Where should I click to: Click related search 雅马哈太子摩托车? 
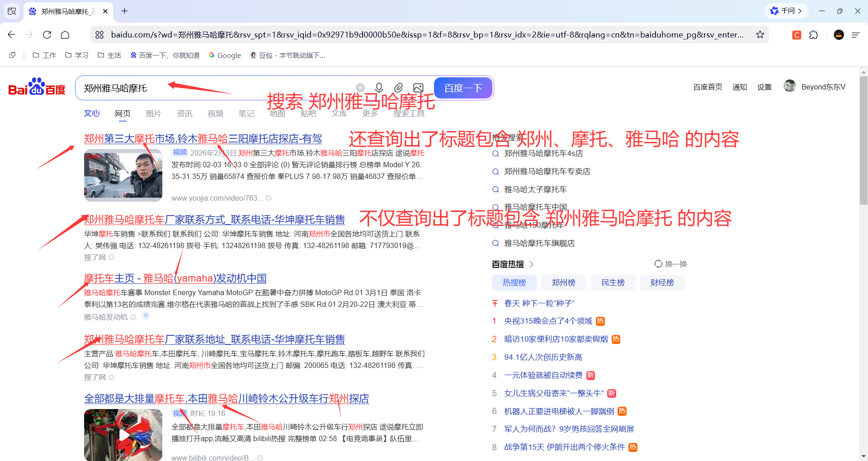pos(535,190)
